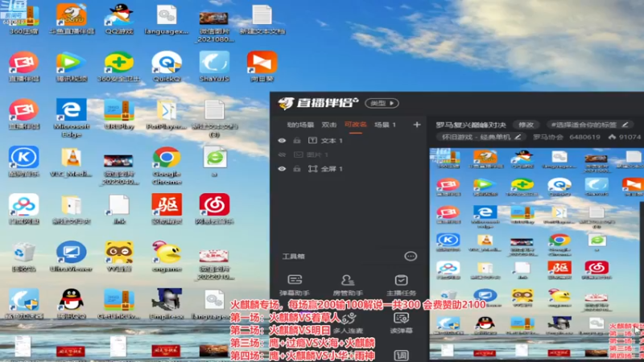
Task: Open the YY语音 raccoon desktop shortcut
Action: (x=119, y=257)
